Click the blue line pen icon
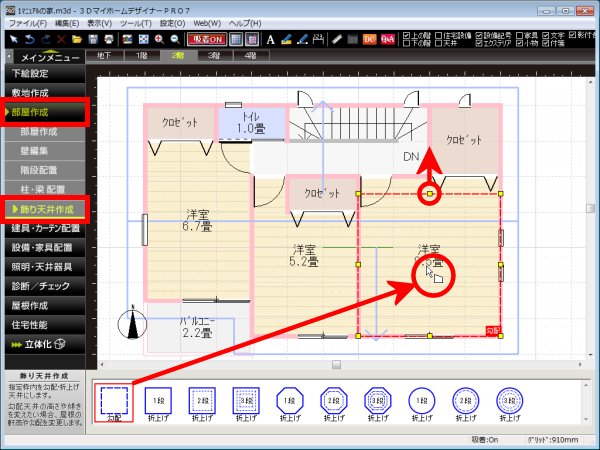Screen dimensions: 600x450 [x=302, y=39]
